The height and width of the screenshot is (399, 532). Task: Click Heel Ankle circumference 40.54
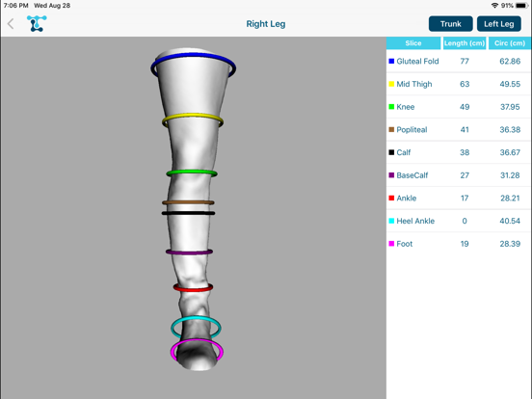(x=510, y=221)
